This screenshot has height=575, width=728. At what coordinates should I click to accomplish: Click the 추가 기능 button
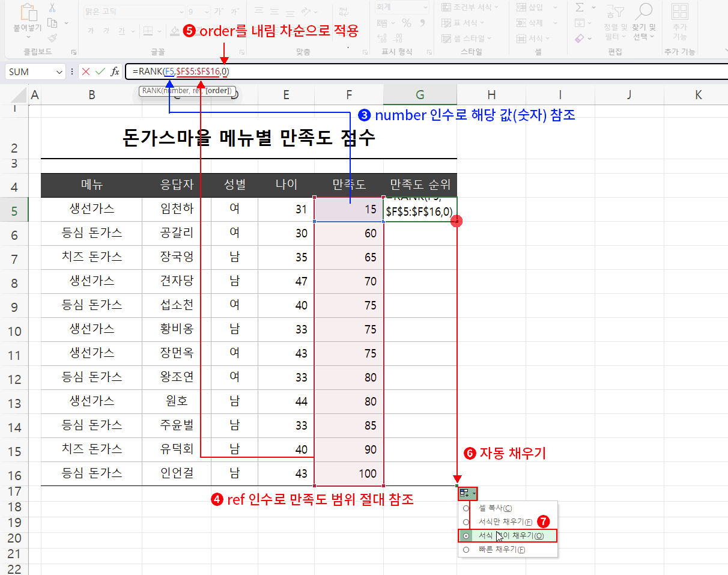click(680, 21)
